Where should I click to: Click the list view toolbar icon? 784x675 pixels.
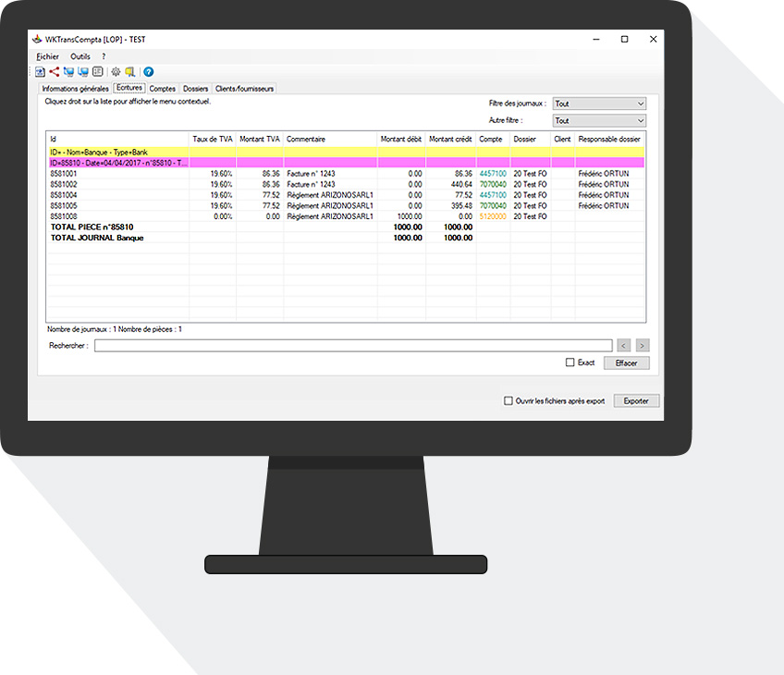click(98, 71)
